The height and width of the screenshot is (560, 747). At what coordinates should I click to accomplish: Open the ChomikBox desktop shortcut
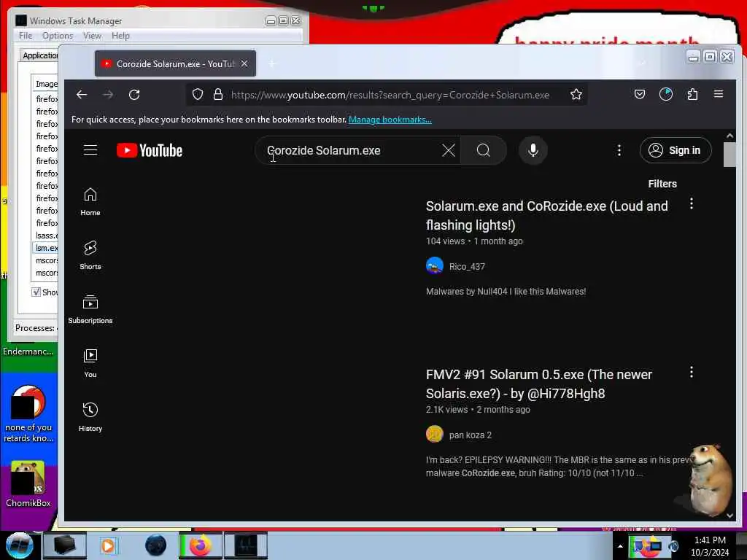tap(28, 484)
